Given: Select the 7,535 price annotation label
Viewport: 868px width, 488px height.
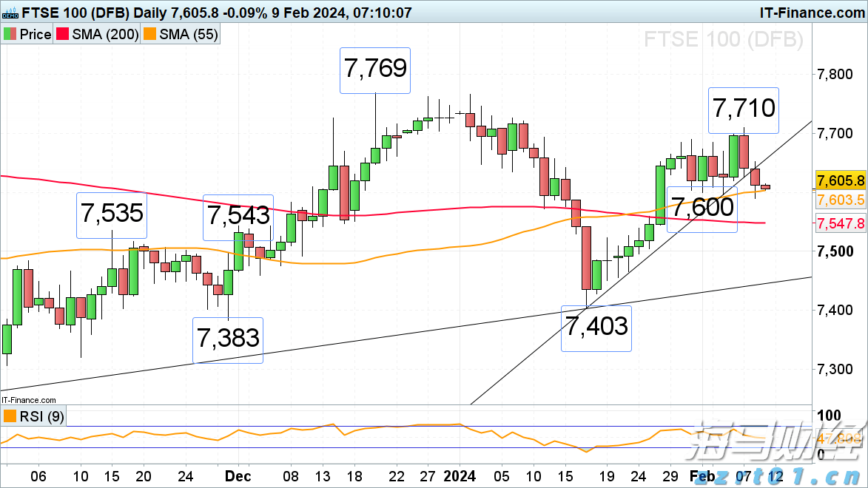Looking at the screenshot, I should pos(112,215).
